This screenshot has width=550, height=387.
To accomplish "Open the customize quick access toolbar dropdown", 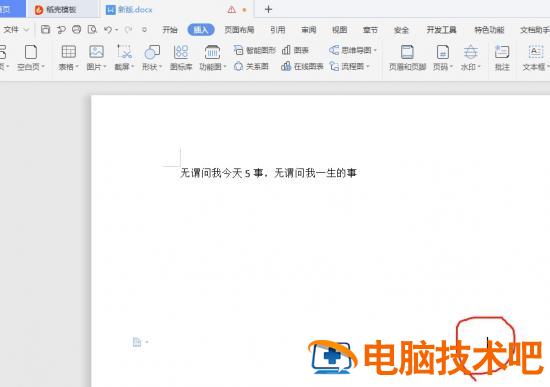I will pos(144,30).
